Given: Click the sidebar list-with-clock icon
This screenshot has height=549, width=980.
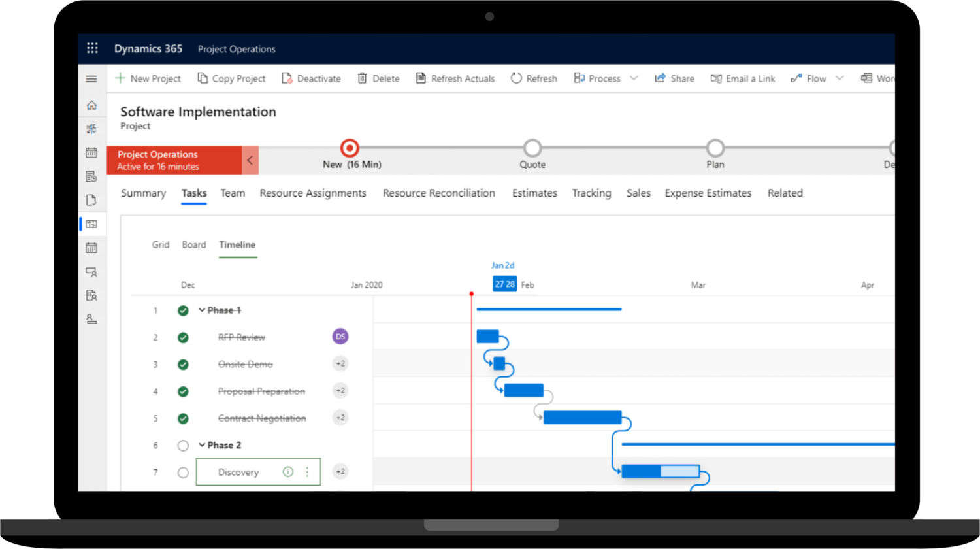Looking at the screenshot, I should (x=91, y=176).
